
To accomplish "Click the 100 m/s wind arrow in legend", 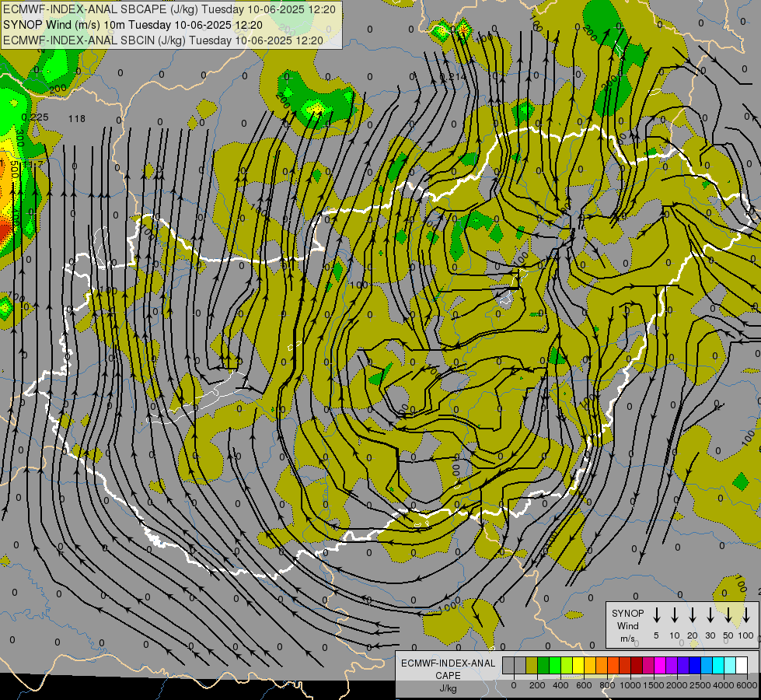I will [746, 615].
